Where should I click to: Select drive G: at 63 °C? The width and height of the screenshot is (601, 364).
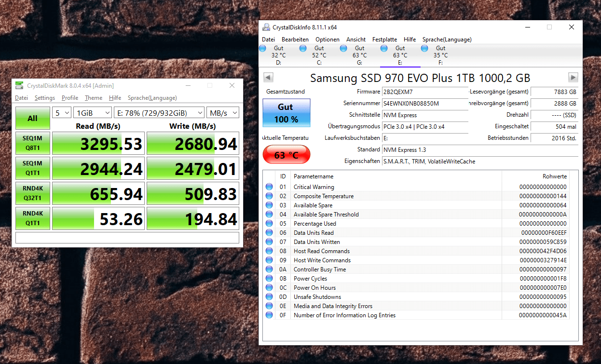point(359,55)
